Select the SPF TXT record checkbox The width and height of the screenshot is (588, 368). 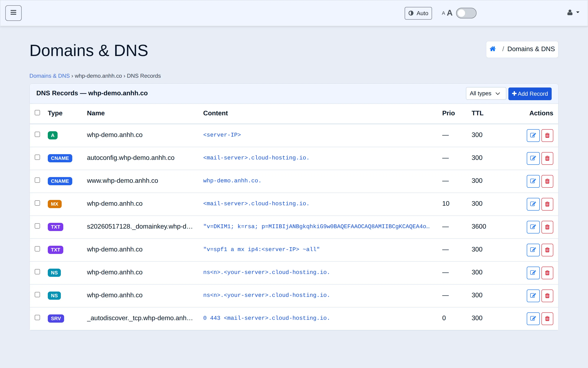37,249
